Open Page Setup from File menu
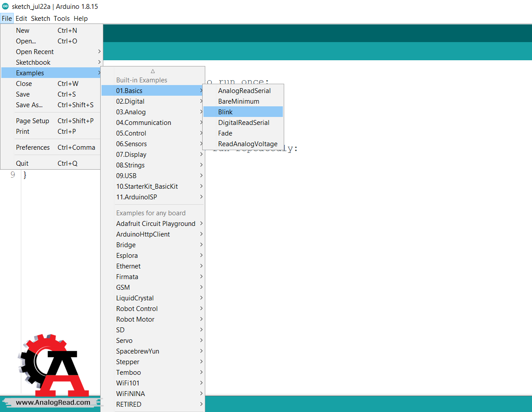This screenshot has width=532, height=412. (52, 121)
